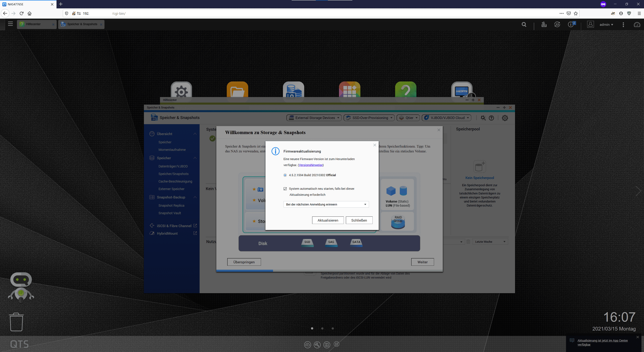Open the Versionshinweise link
Viewport: 644px width, 352px height.
(x=310, y=165)
